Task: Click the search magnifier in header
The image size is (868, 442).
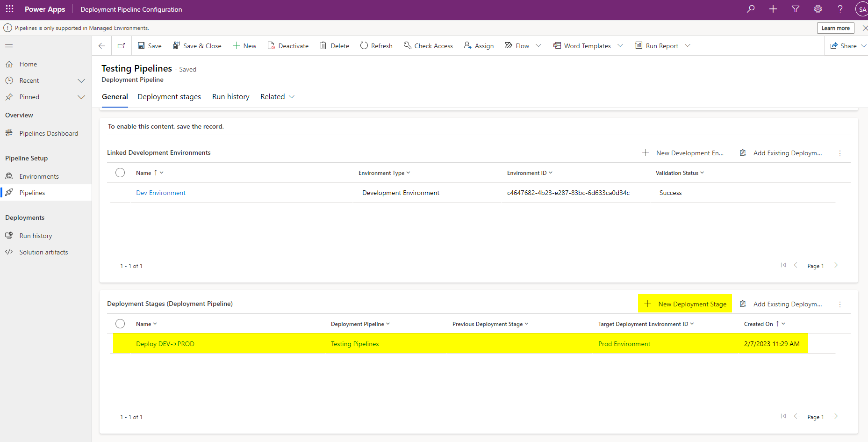Action: [x=751, y=9]
